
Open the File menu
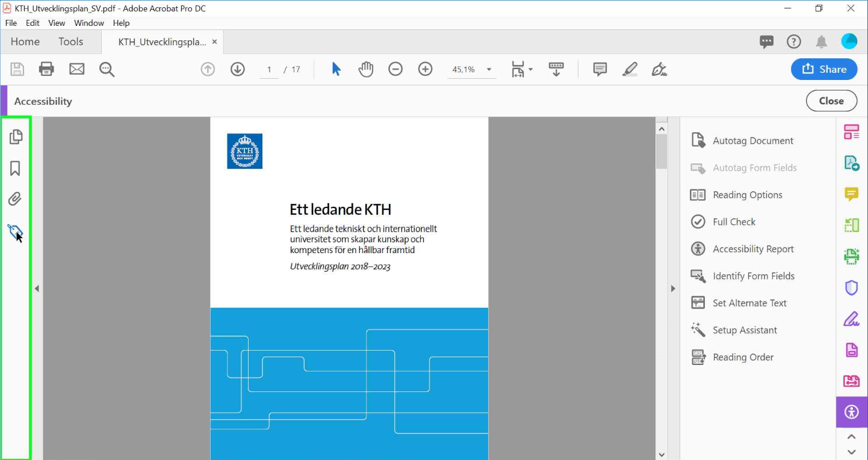[11, 23]
